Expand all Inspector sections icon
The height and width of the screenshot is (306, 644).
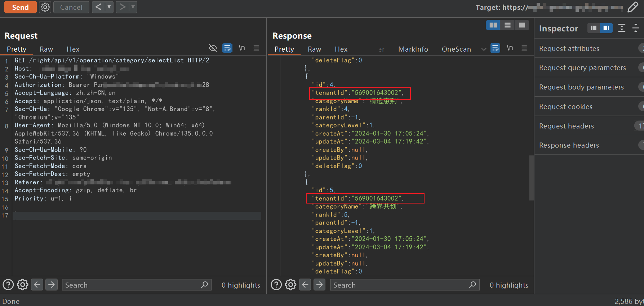622,28
